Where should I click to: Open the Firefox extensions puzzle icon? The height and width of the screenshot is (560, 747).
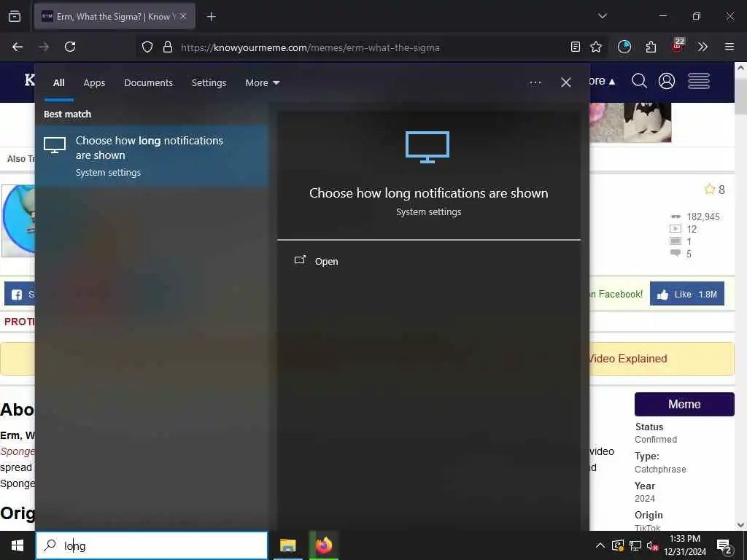[x=651, y=47]
